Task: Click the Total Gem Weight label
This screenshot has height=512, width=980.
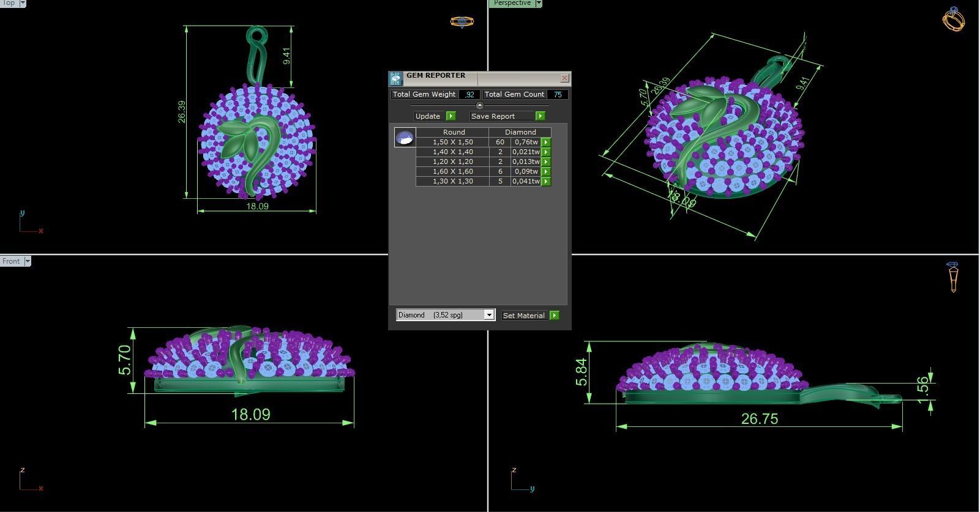Action: (424, 94)
